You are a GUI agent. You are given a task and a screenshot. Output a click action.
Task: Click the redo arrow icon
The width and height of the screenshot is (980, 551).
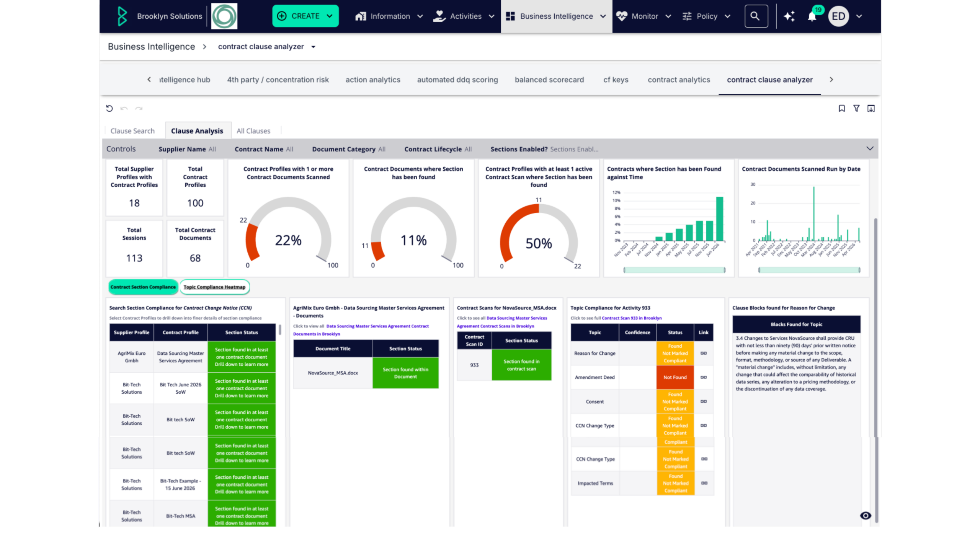tap(139, 108)
